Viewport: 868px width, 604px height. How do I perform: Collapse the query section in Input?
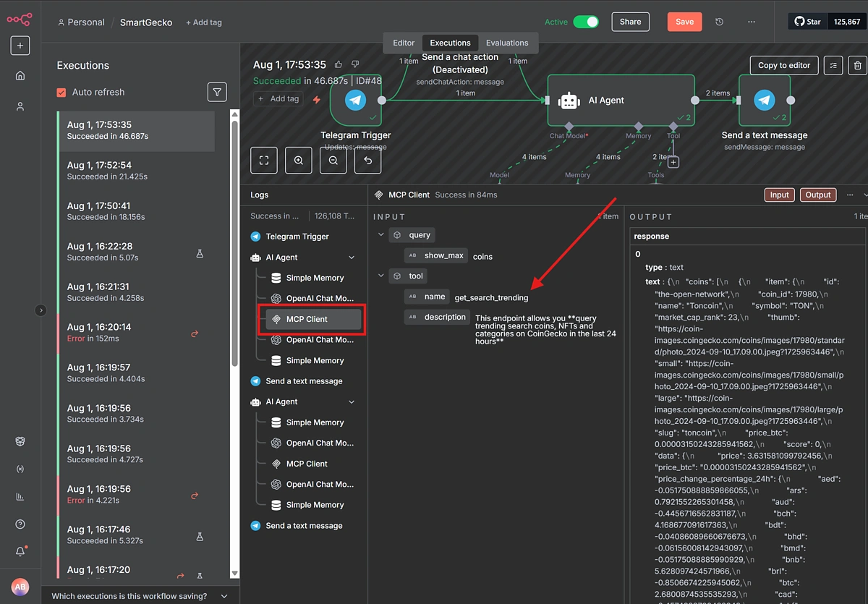tap(381, 235)
